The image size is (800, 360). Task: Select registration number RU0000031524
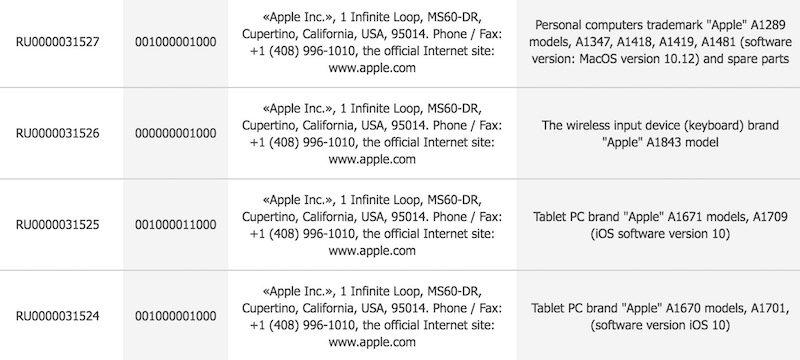(x=58, y=316)
